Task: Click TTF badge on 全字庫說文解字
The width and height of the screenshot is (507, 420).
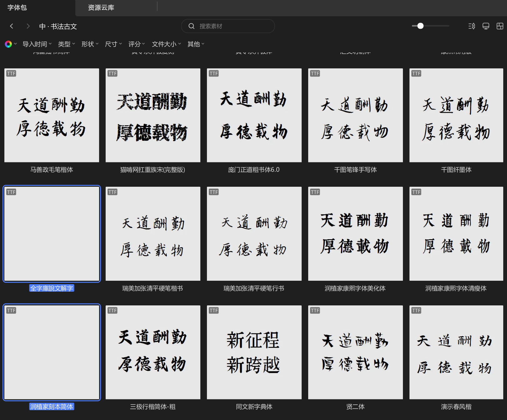Action: tap(11, 192)
